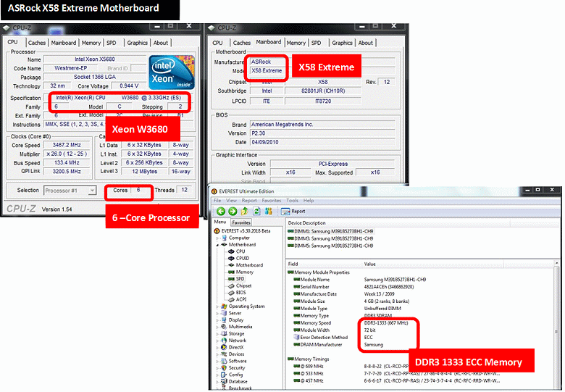This screenshot has height=392, width=565.
Task: Select the CPUID chip icon in tree
Action: coord(231,259)
